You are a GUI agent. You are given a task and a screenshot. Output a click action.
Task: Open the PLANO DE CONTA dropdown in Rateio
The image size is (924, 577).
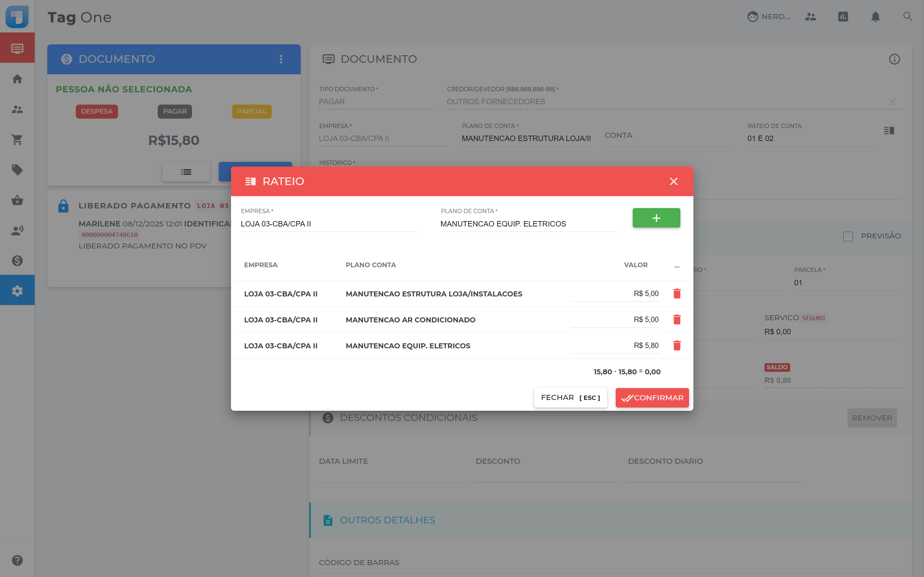click(529, 224)
